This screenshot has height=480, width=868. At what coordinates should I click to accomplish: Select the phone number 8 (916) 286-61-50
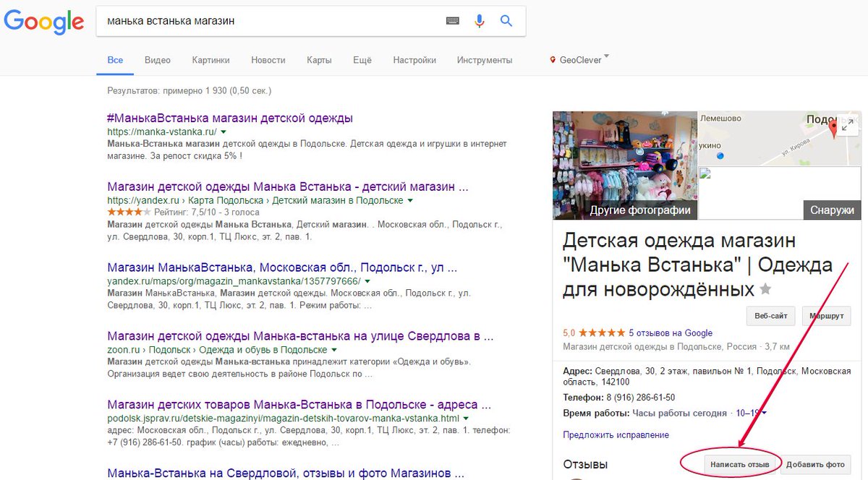(640, 398)
